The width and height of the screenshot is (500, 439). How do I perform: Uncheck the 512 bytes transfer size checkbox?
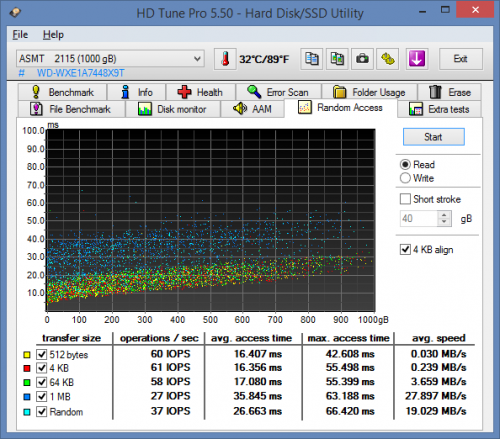click(x=41, y=354)
